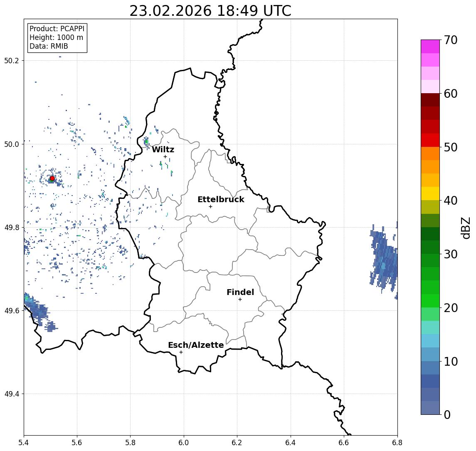Click the longitude tick label 6.8

(x=397, y=443)
